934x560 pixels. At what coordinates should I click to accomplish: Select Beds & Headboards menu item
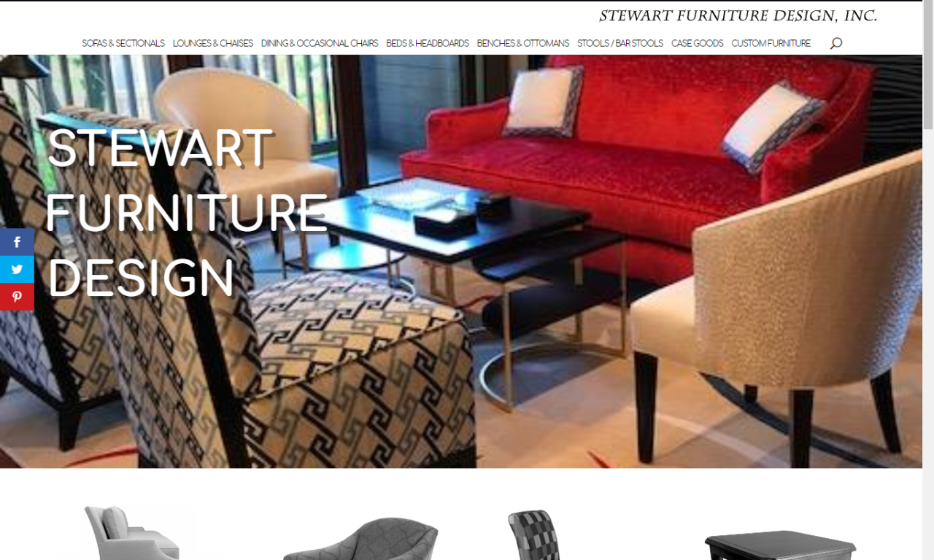[428, 43]
